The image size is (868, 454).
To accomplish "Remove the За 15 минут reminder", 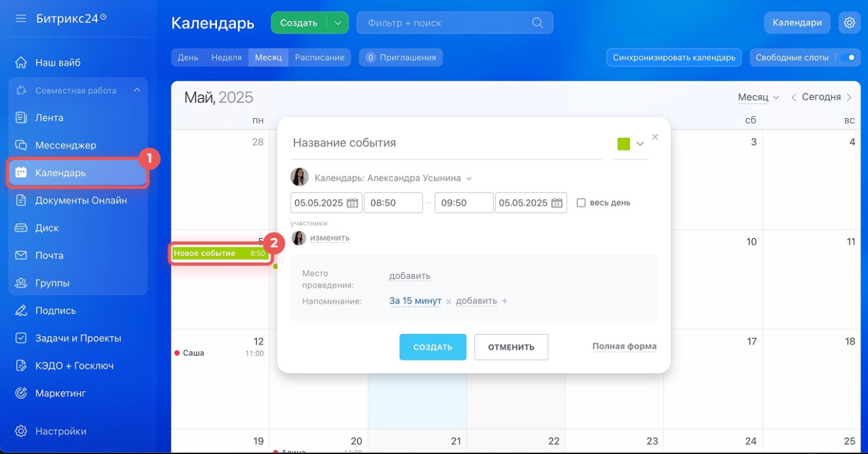I will tap(448, 301).
